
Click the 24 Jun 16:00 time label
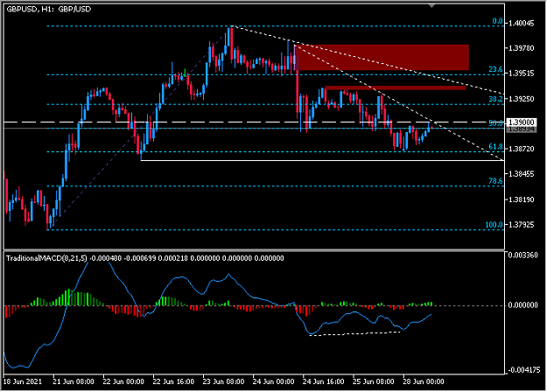pos(323,381)
